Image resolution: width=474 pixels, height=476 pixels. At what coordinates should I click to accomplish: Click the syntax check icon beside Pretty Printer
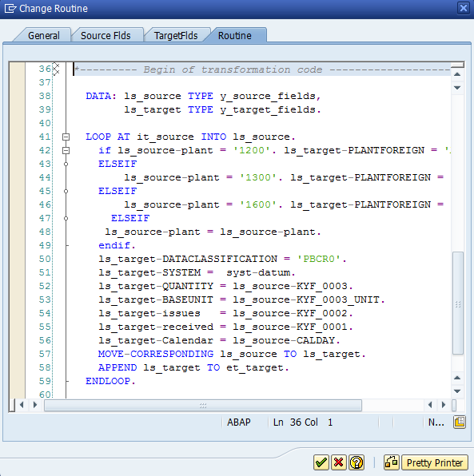click(x=392, y=462)
